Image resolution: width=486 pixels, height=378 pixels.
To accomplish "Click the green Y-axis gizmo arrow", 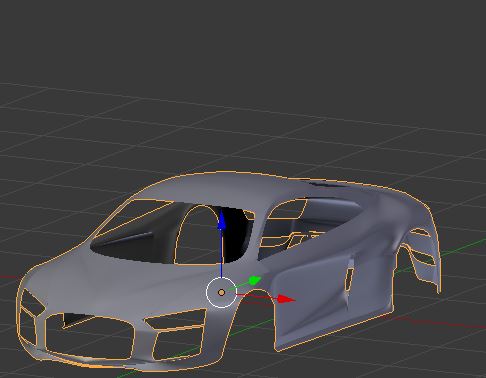I will (255, 280).
